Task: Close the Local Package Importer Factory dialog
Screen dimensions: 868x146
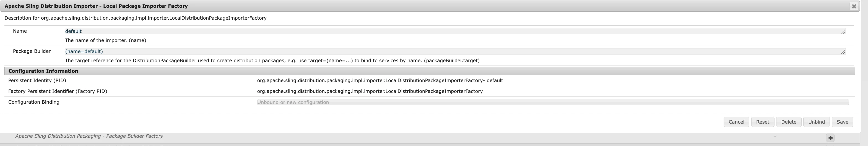Action: (854, 6)
